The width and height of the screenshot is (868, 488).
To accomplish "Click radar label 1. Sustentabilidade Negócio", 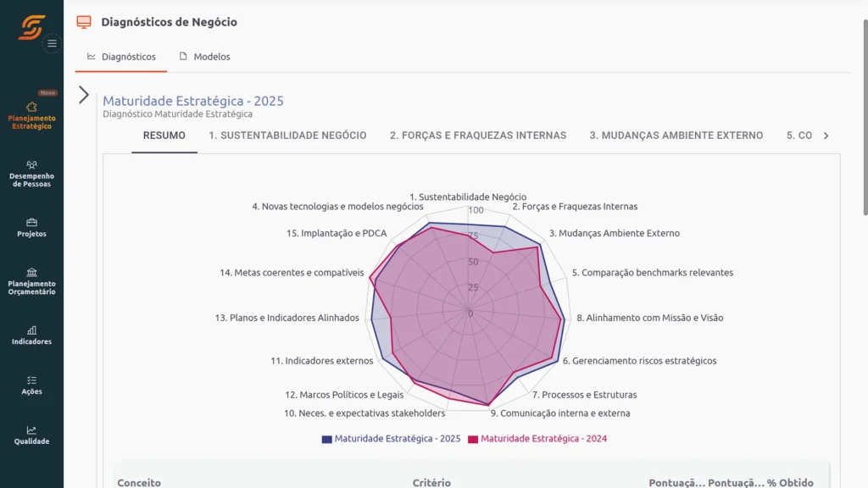I will pyautogui.click(x=468, y=197).
